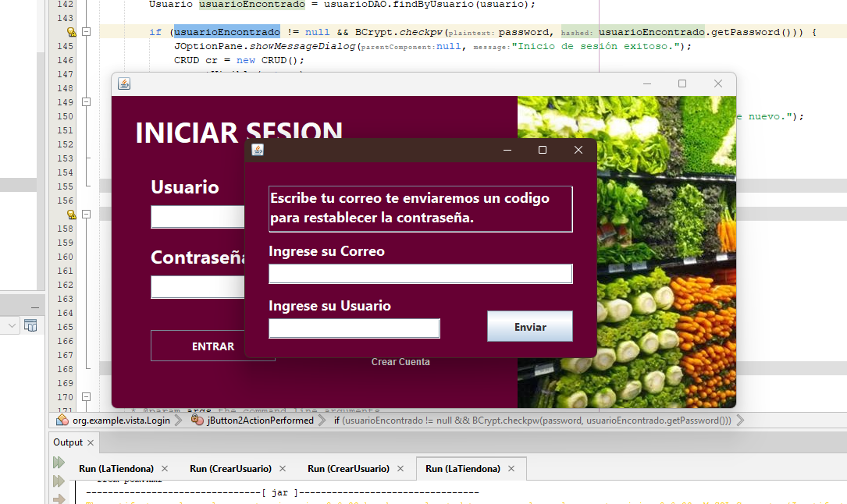Select the Output panel tab
Viewport: 847px width, 504px height.
click(x=67, y=442)
